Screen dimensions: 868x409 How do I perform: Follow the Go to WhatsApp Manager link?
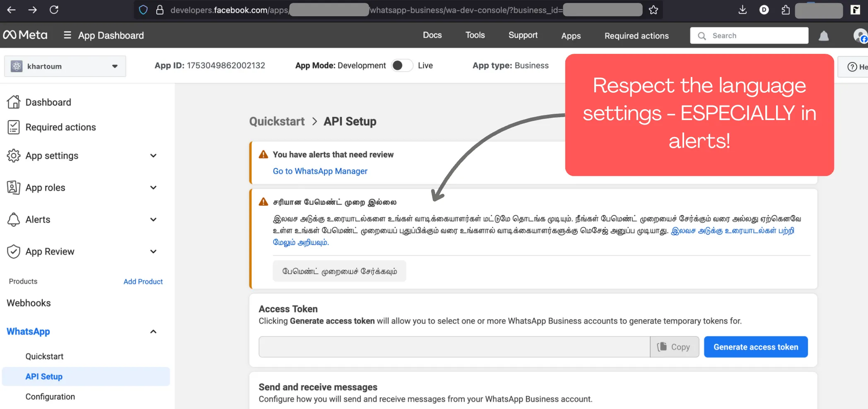[x=320, y=171]
